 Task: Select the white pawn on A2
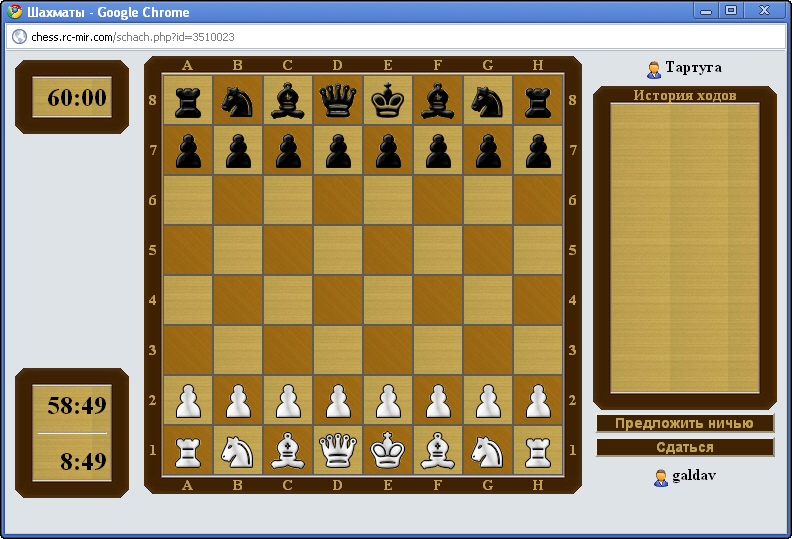pos(188,400)
